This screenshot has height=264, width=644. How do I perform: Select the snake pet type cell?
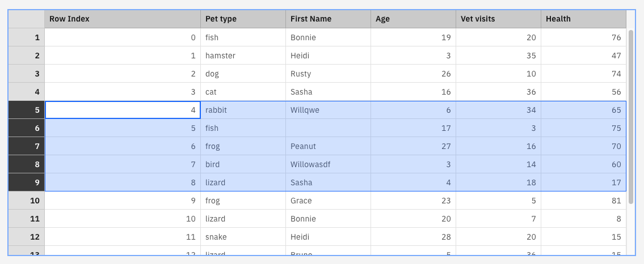click(x=243, y=237)
